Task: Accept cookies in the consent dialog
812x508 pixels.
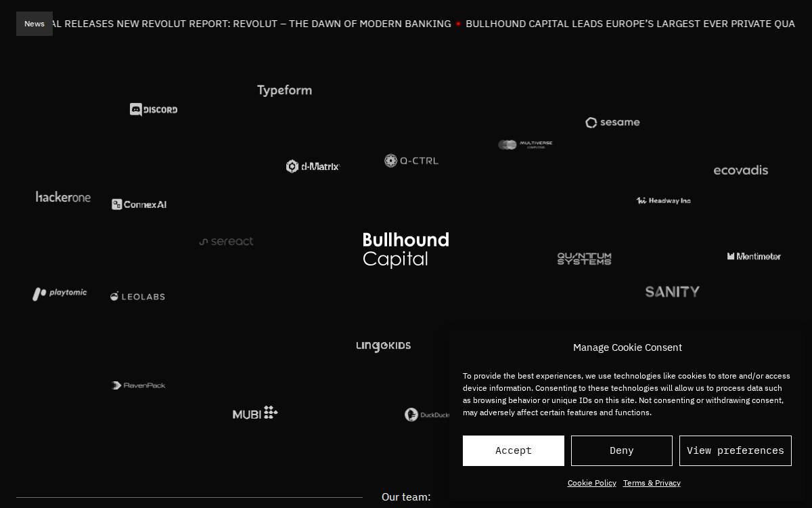Action: (x=514, y=450)
